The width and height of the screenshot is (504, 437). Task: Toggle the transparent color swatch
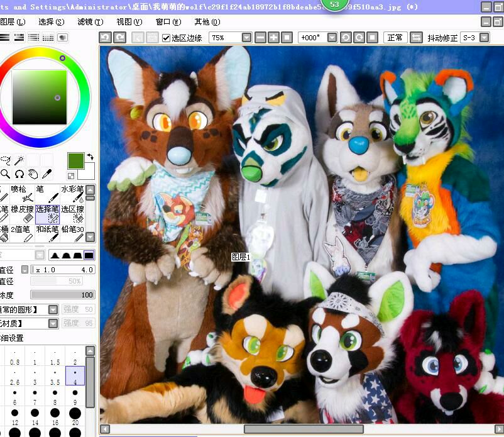[72, 175]
